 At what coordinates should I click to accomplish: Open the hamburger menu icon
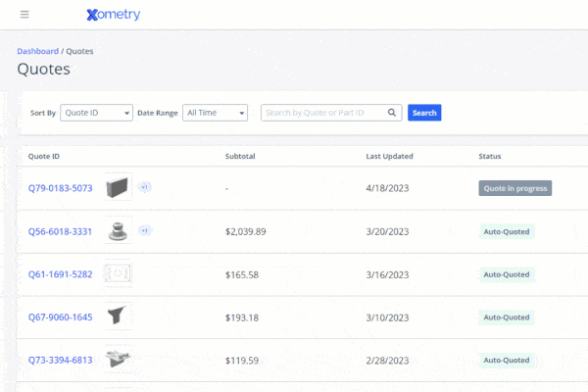(24, 15)
